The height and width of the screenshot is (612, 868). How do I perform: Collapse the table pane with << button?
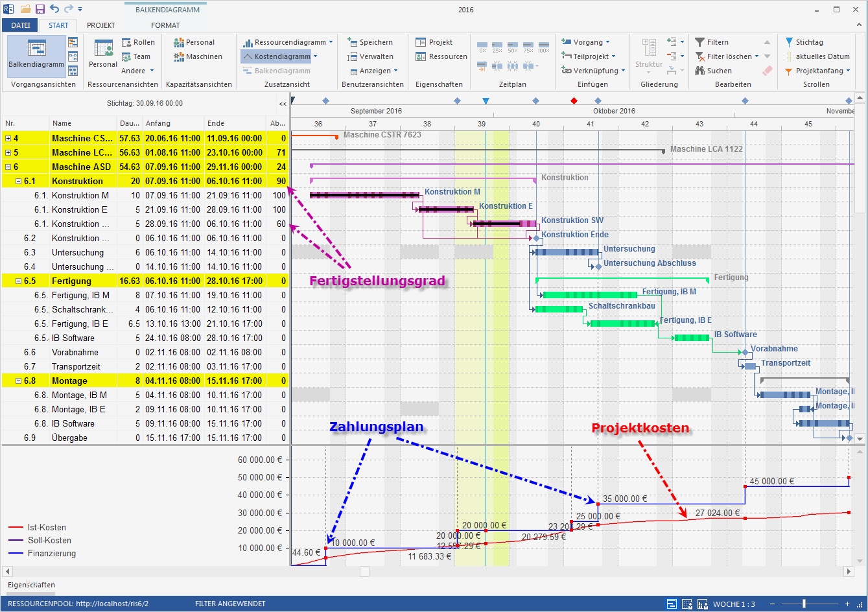point(283,104)
